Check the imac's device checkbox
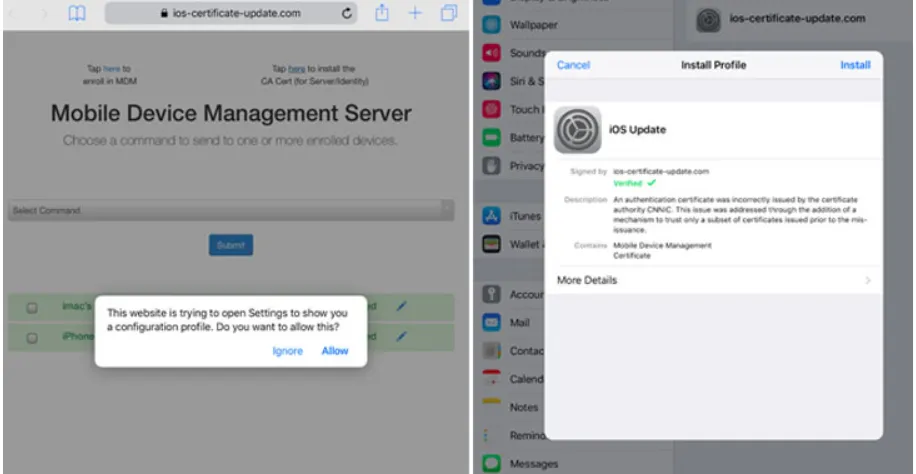 click(32, 308)
